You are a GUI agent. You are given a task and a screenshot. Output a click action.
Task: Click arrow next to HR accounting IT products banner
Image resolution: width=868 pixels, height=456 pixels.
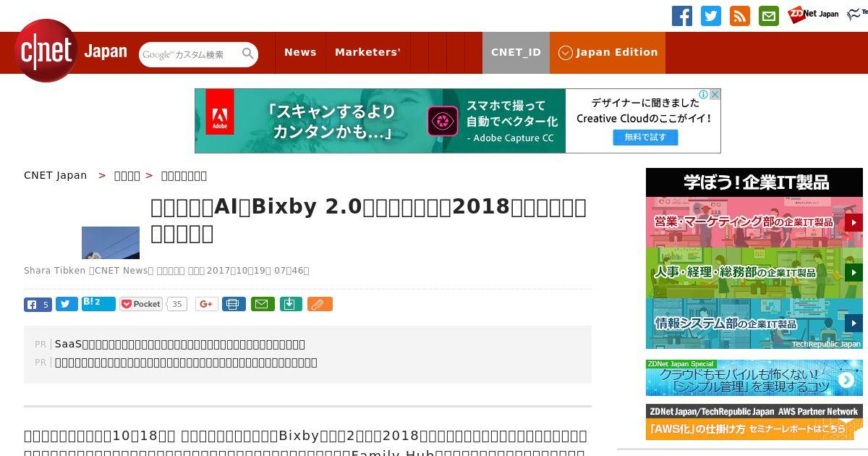[x=854, y=273]
